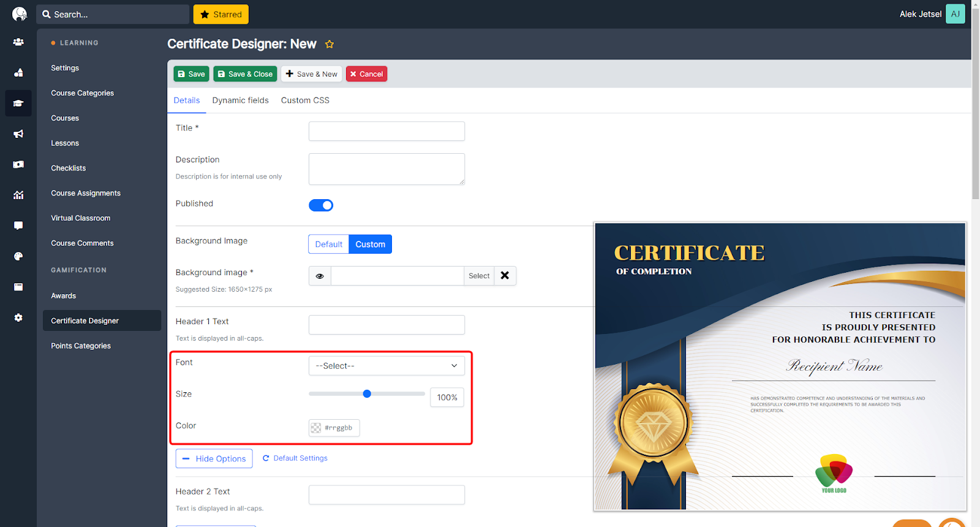This screenshot has height=527, width=980.
Task: Open the megaphone announcements icon
Action: click(x=18, y=134)
